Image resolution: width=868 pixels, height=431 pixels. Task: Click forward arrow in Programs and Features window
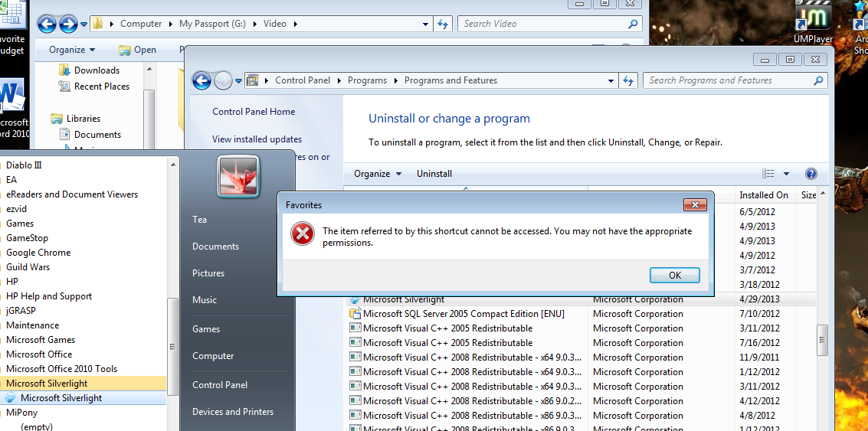(222, 81)
